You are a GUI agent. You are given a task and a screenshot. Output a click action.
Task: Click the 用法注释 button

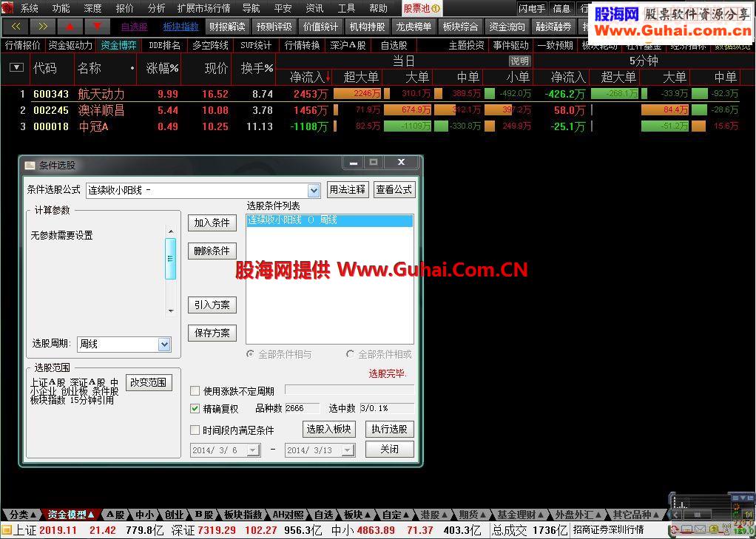347,190
